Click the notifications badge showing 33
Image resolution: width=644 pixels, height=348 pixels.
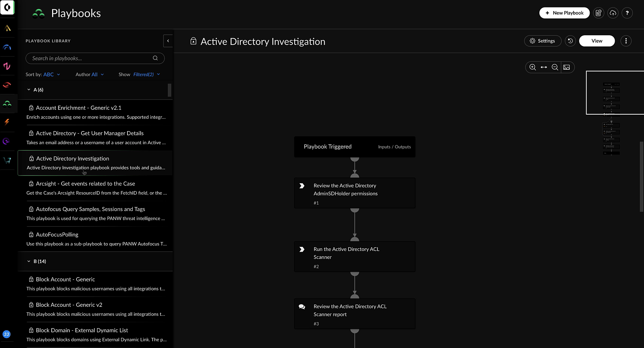click(6, 334)
